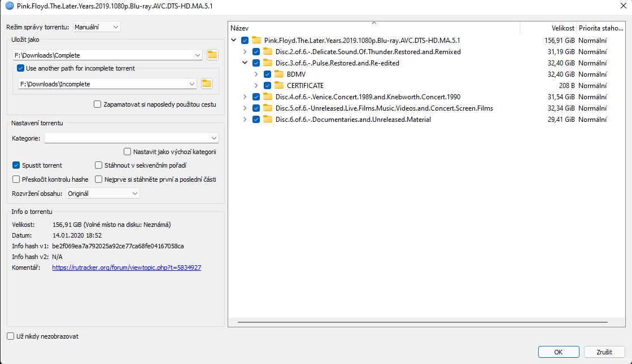Enable Stáhnout v sekvenčním pořadí
Screen dimensions: 632x364
tap(98, 165)
